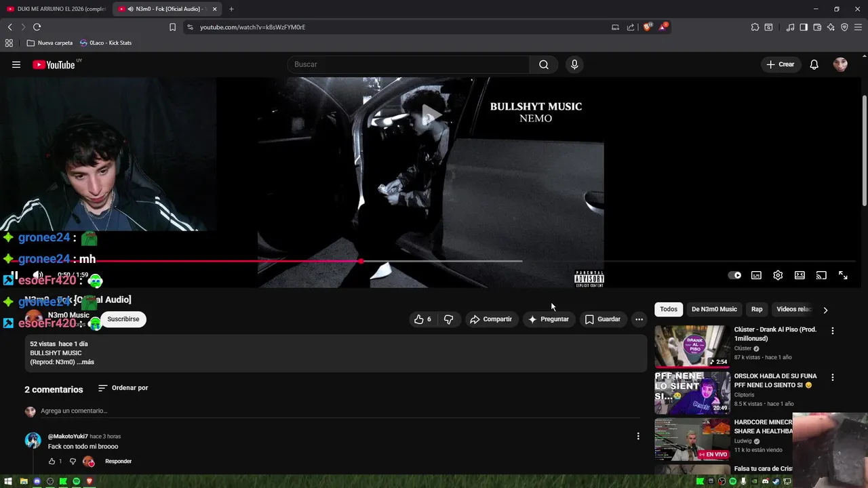
Task: Go back in browser history
Action: (x=9, y=27)
